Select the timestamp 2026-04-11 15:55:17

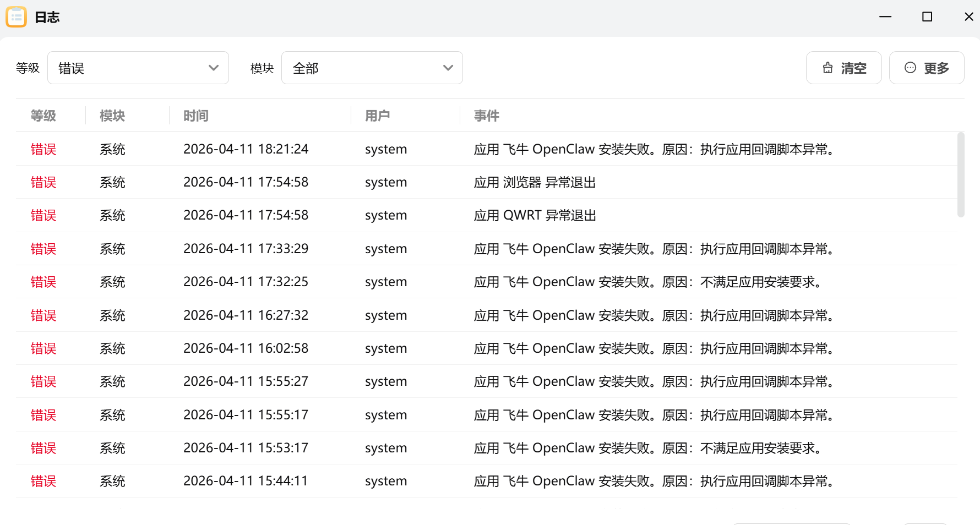click(x=246, y=415)
